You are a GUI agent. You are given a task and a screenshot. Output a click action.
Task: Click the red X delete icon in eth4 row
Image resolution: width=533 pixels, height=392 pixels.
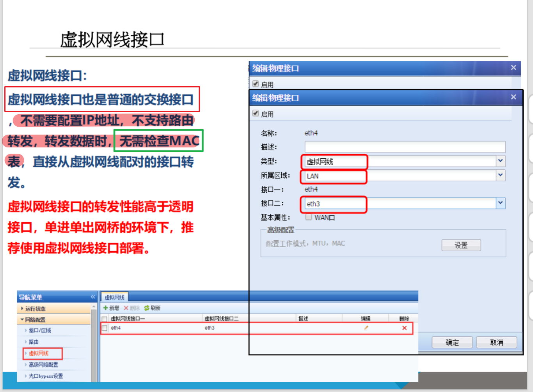tap(404, 328)
